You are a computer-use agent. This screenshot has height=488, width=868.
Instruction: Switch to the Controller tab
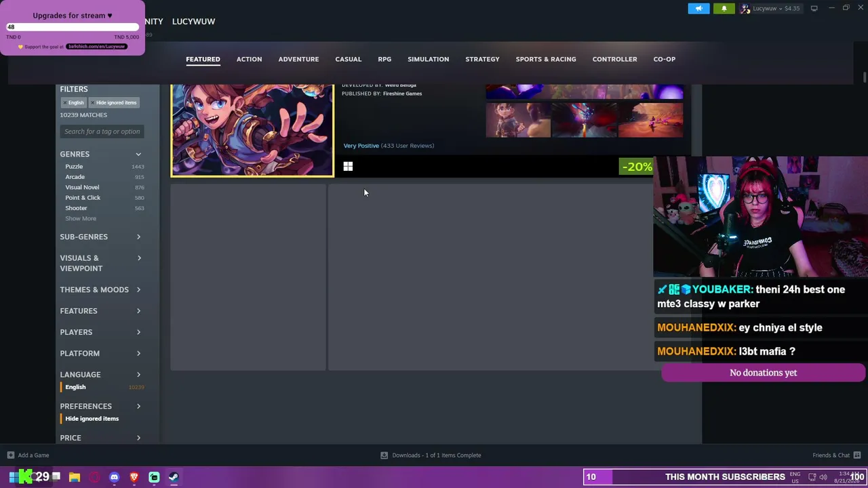[614, 59]
